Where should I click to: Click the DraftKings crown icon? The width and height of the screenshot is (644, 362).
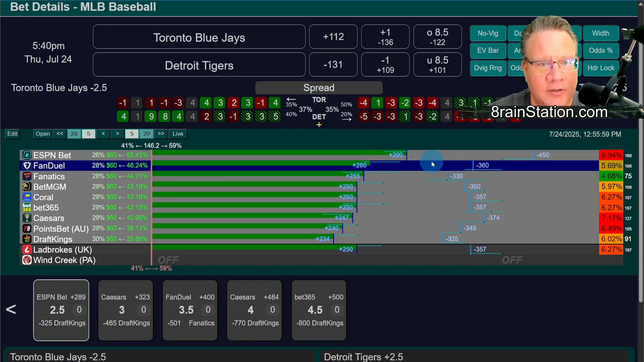point(27,239)
